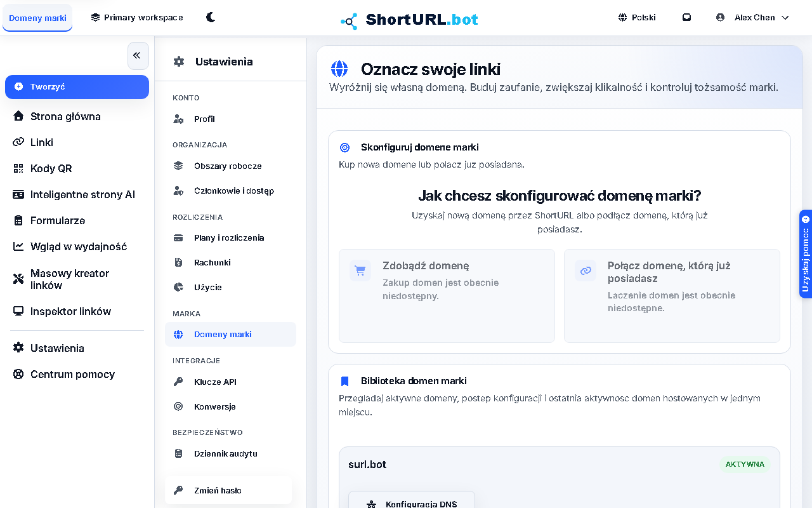
Task: Open the Kody QR icon
Action: [x=18, y=168]
